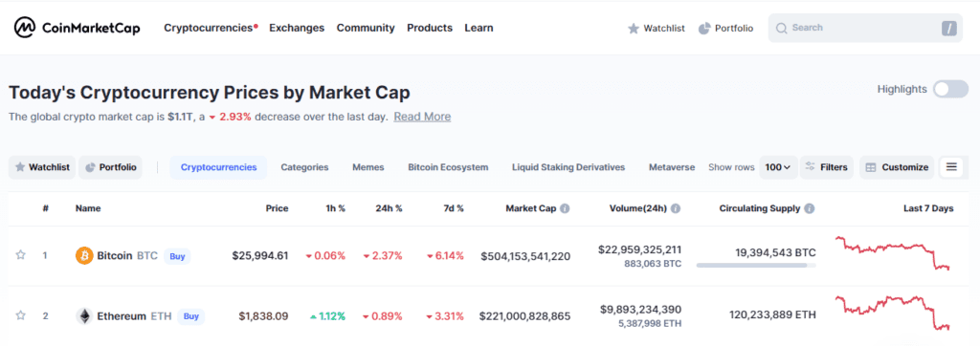Image resolution: width=980 pixels, height=346 pixels.
Task: Click the Bitcoin logo icon
Action: 84,255
